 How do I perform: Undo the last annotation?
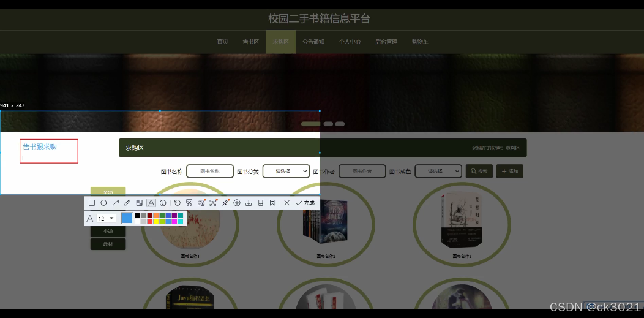pyautogui.click(x=178, y=203)
